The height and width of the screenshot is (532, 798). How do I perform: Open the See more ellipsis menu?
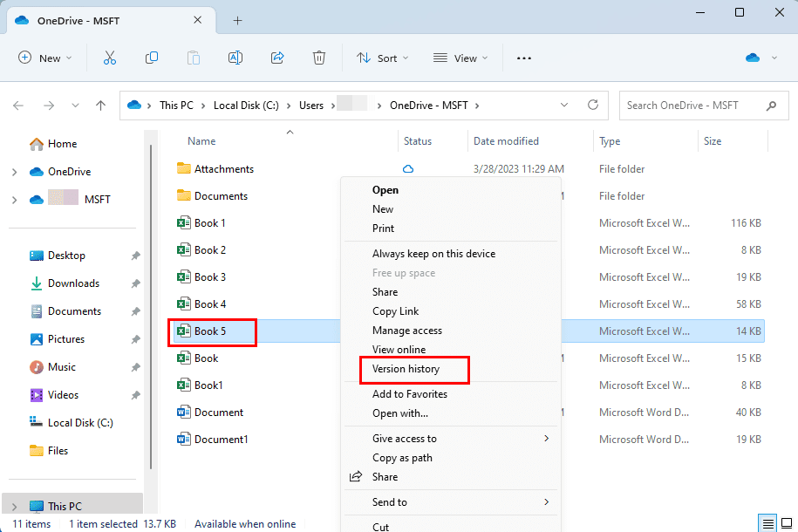tap(523, 58)
